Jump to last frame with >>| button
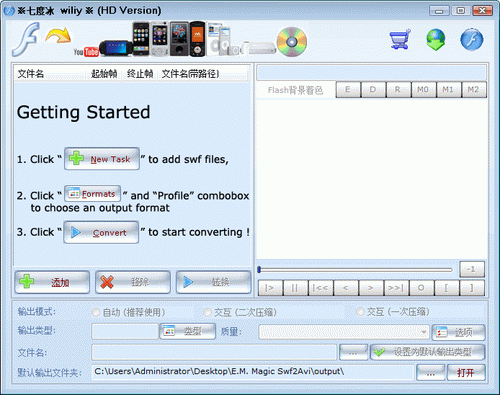Viewport: 500px width, 395px height. [396, 288]
